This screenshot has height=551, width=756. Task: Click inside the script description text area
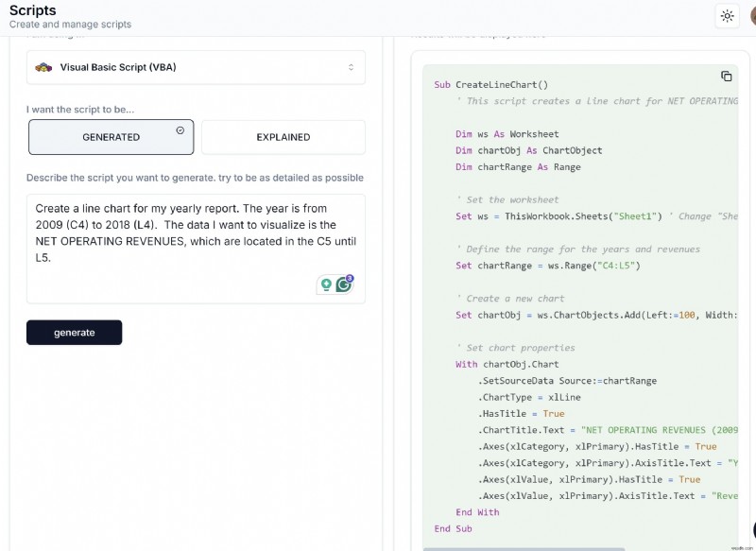coord(196,249)
